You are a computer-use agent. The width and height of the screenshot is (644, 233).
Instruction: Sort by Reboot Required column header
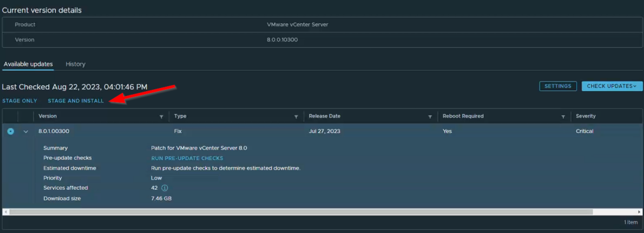coord(463,116)
